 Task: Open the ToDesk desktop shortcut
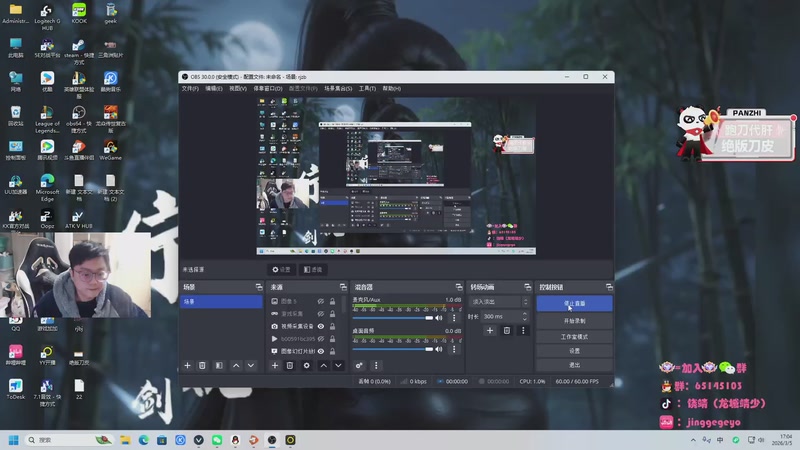pyautogui.click(x=15, y=389)
